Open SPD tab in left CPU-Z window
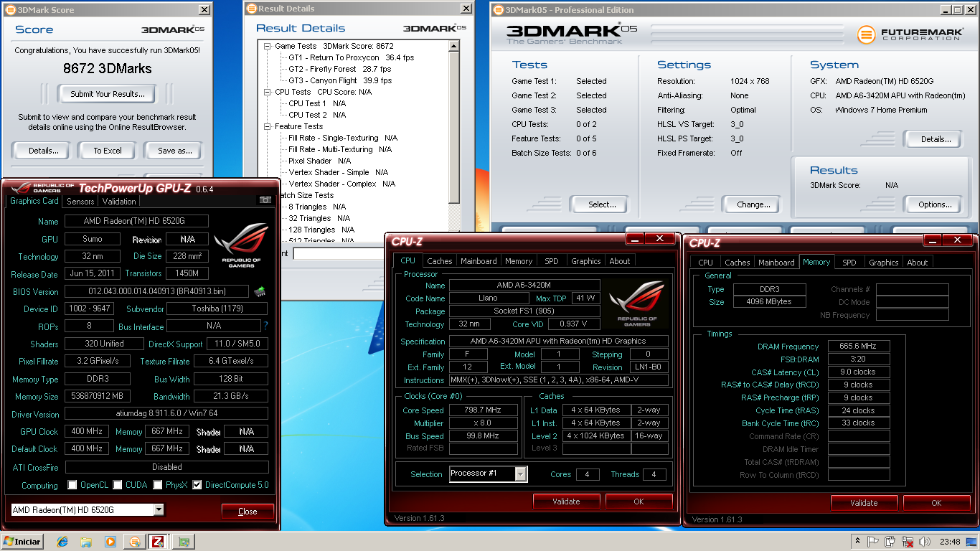980x551 pixels. click(551, 261)
